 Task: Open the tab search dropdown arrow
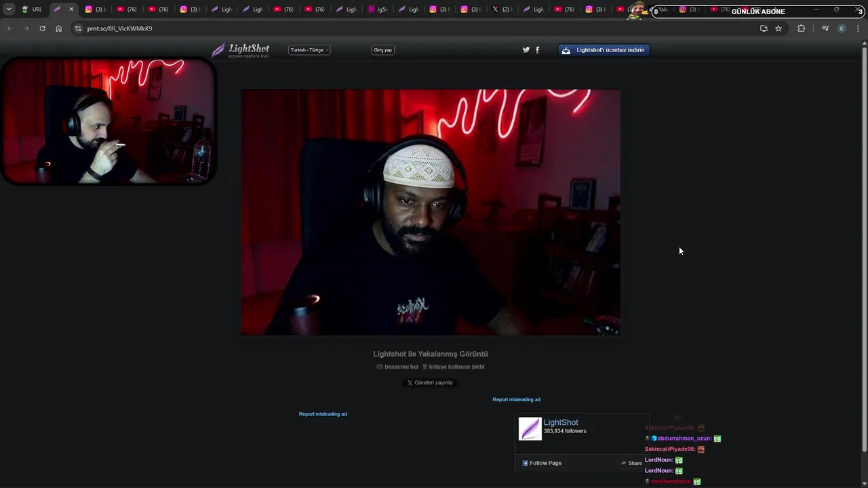click(x=9, y=9)
